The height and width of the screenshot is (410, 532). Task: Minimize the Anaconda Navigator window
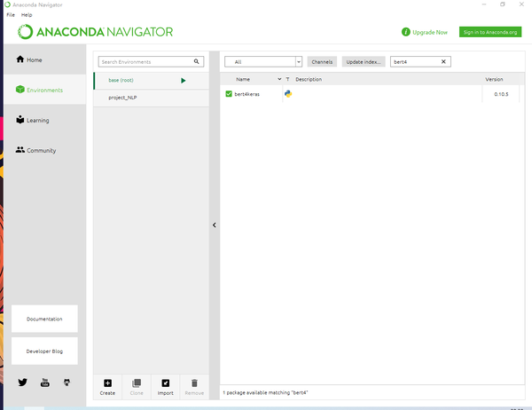pos(484,4)
